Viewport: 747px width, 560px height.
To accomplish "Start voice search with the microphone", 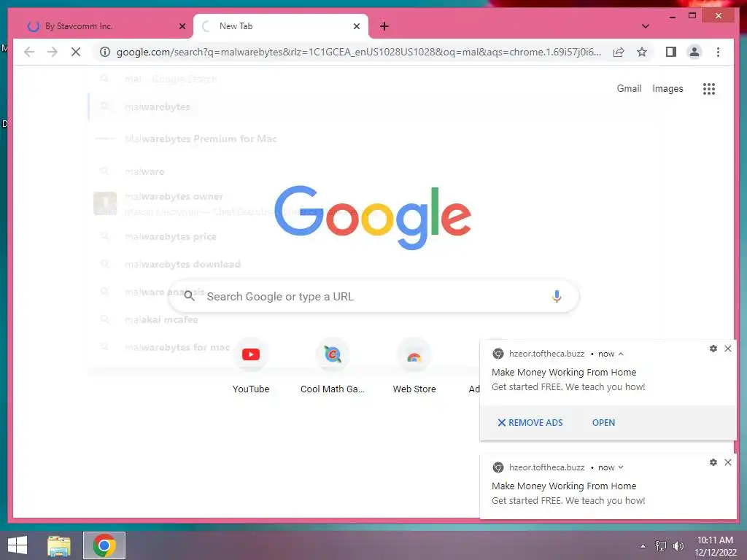I will (557, 296).
